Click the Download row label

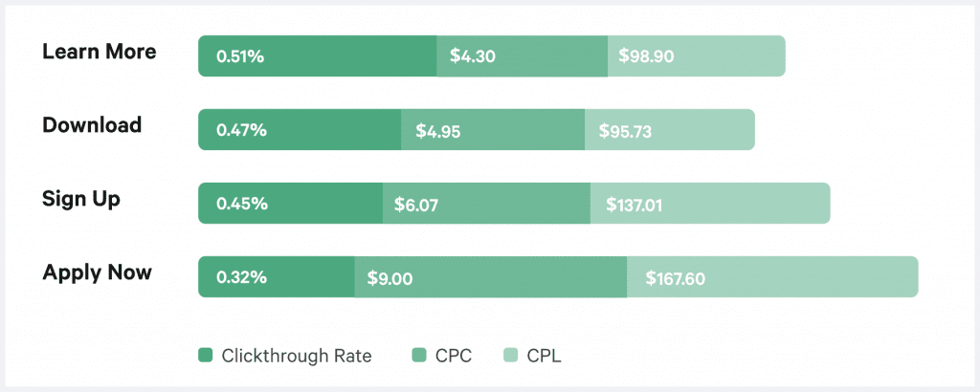(x=92, y=125)
